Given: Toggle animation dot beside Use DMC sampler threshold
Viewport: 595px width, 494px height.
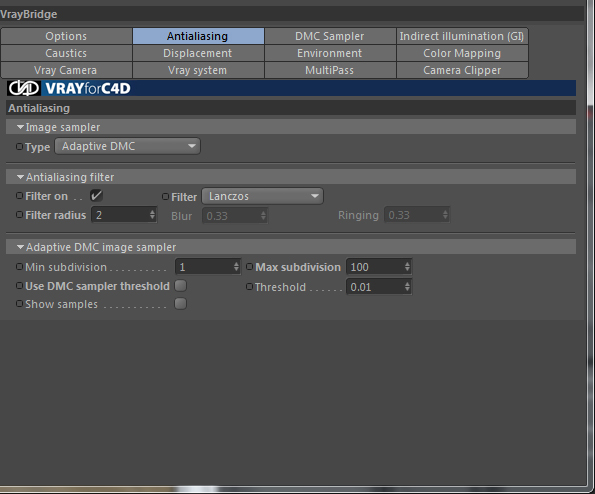Looking at the screenshot, I should point(19,285).
